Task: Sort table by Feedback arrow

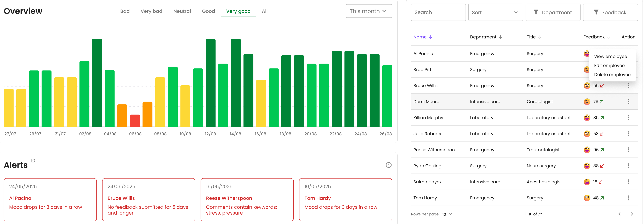Action: [x=609, y=37]
